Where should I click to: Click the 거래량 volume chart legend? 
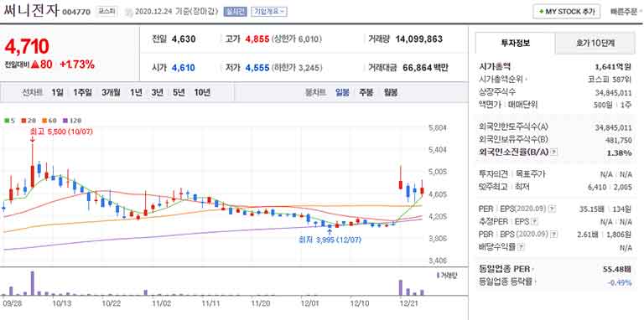(x=446, y=276)
